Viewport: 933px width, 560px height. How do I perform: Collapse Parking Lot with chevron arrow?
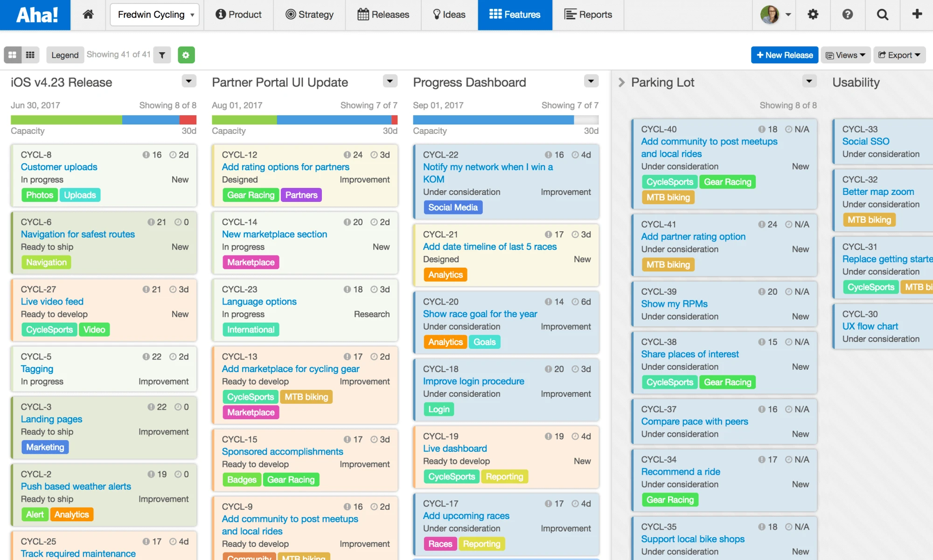pos(621,83)
